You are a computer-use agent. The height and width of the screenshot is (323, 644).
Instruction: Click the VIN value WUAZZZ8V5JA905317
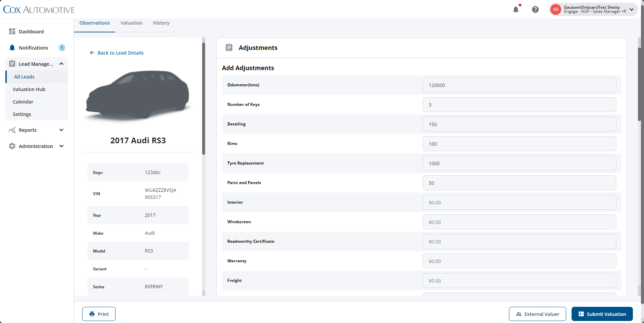click(160, 194)
